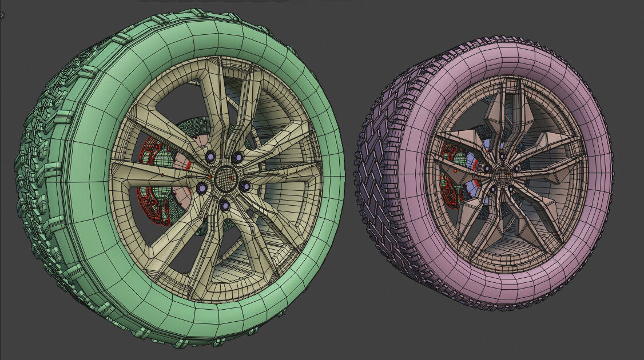This screenshot has height=360, width=644.
Task: Select the topmost lug nut on right wheel
Action: tap(502, 155)
